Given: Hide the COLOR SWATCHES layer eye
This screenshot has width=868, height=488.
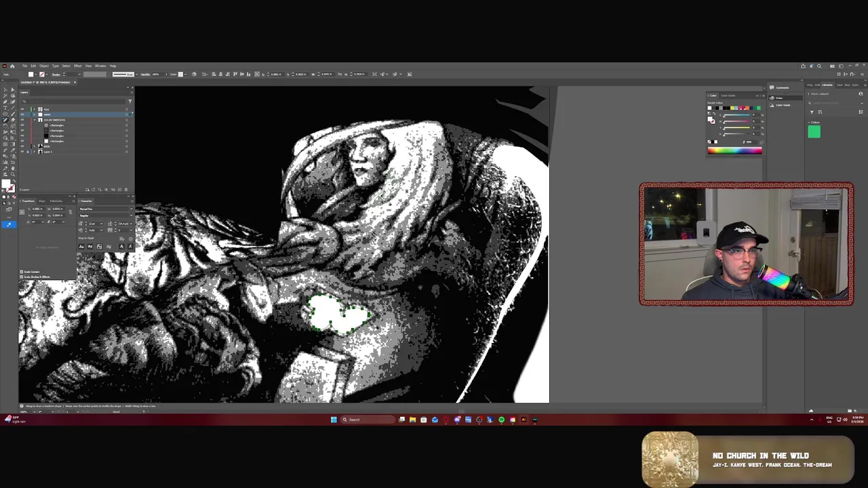Looking at the screenshot, I should (22, 120).
